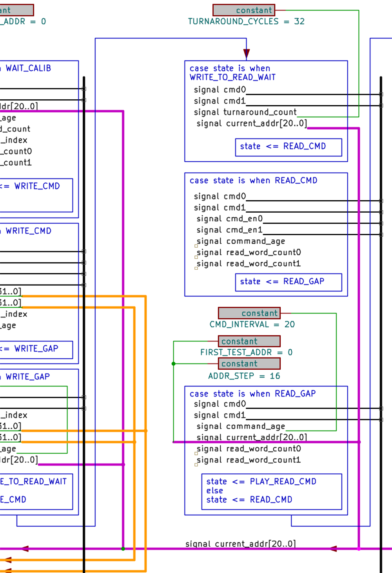The height and width of the screenshot is (573, 392).
Task: Click "signal read_word_count0" in the READ_CMD block
Action: coord(249,252)
